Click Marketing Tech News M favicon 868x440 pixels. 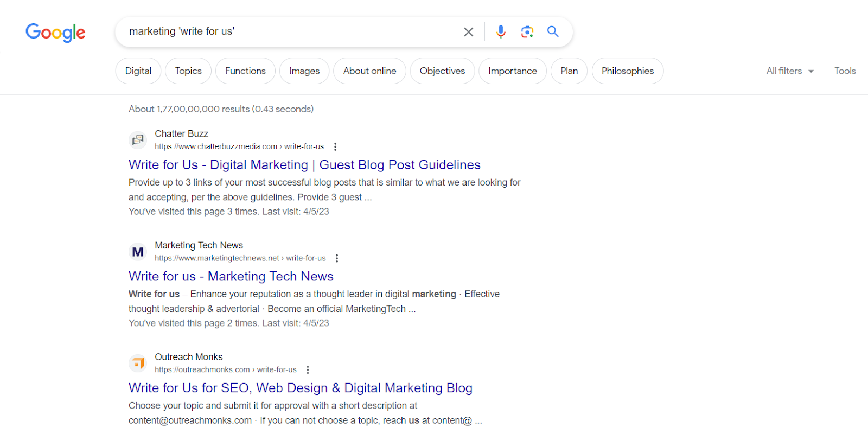(138, 252)
